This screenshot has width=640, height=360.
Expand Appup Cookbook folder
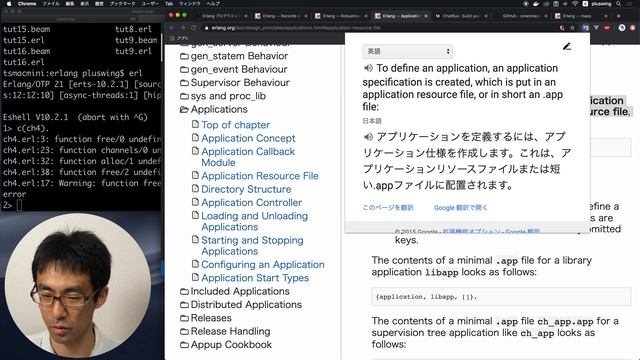click(226, 345)
